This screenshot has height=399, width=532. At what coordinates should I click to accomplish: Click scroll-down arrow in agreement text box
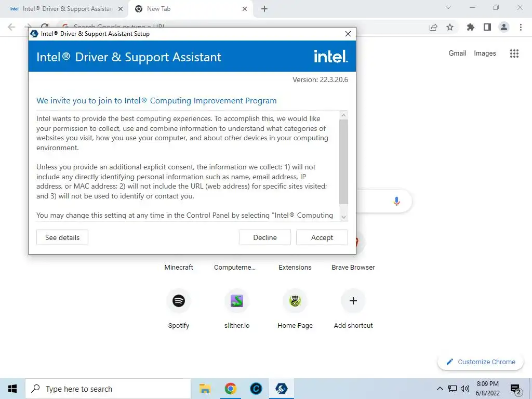tap(343, 217)
